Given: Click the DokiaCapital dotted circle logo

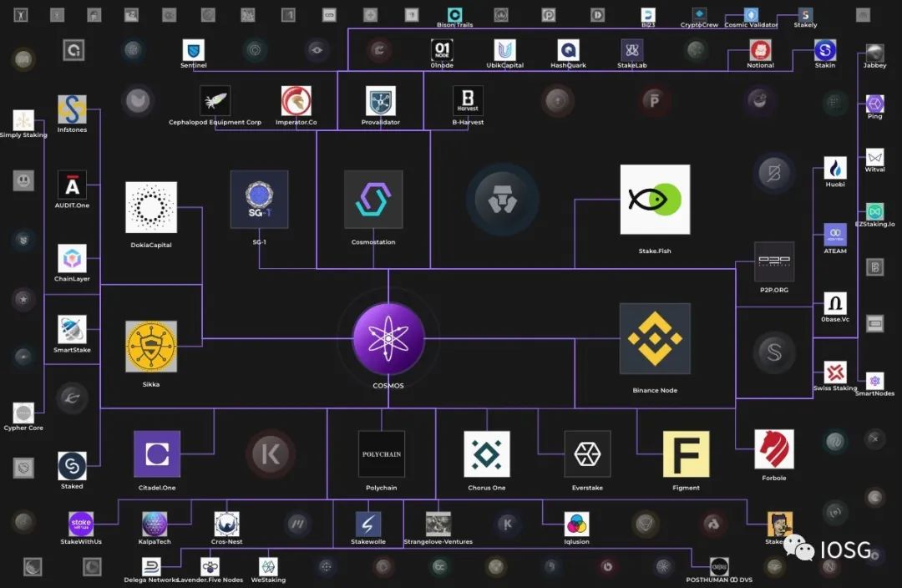Looking at the screenshot, I should tap(151, 207).
